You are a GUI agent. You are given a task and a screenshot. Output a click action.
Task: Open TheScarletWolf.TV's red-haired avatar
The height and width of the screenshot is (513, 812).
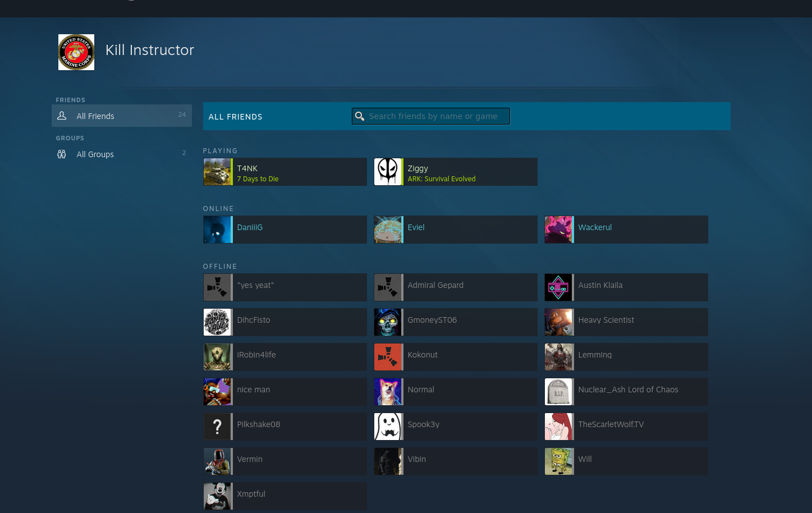[558, 427]
